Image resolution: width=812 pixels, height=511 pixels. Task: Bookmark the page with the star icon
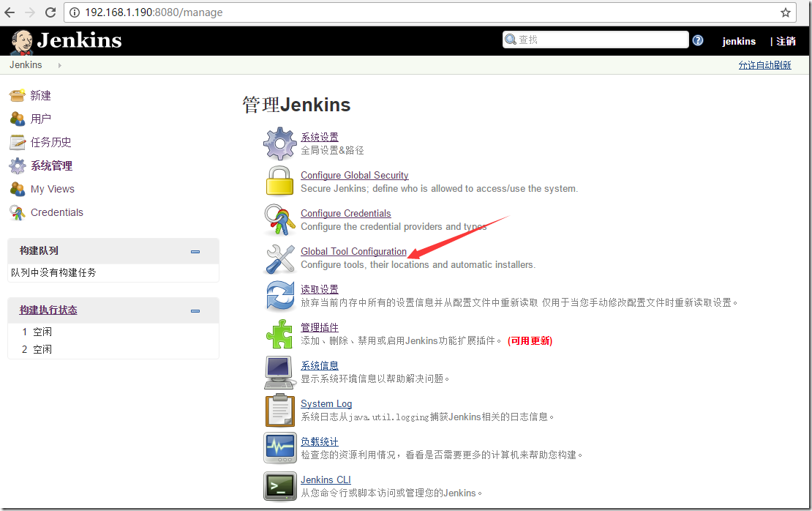pos(786,12)
